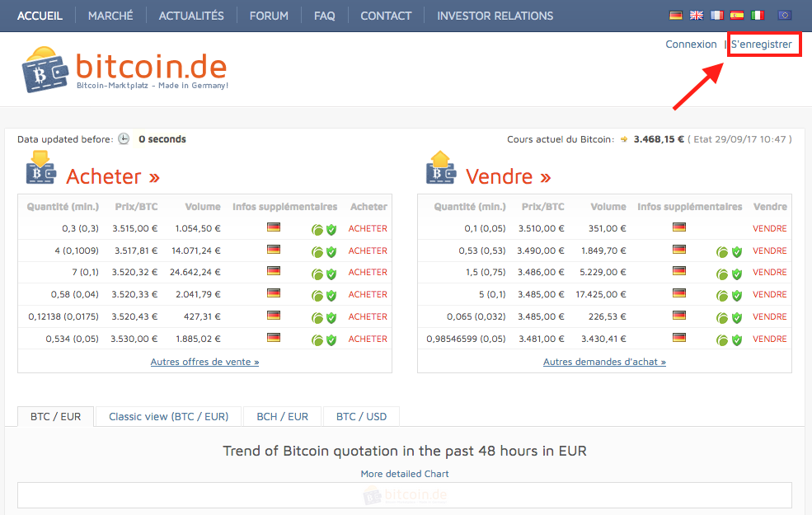The image size is (812, 515).
Task: Click the Prix/BTC header in buy table
Action: pyautogui.click(x=136, y=207)
